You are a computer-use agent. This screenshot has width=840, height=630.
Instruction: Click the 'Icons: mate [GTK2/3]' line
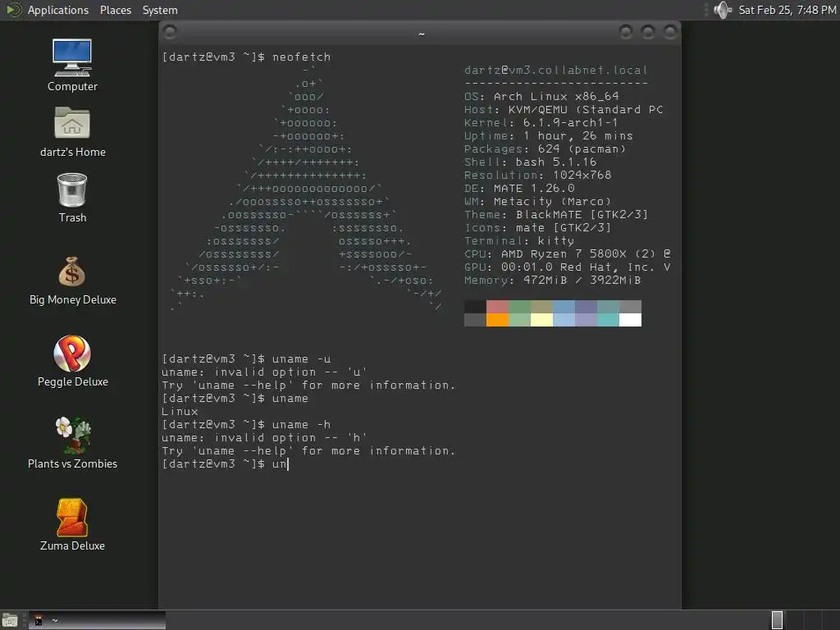click(538, 228)
